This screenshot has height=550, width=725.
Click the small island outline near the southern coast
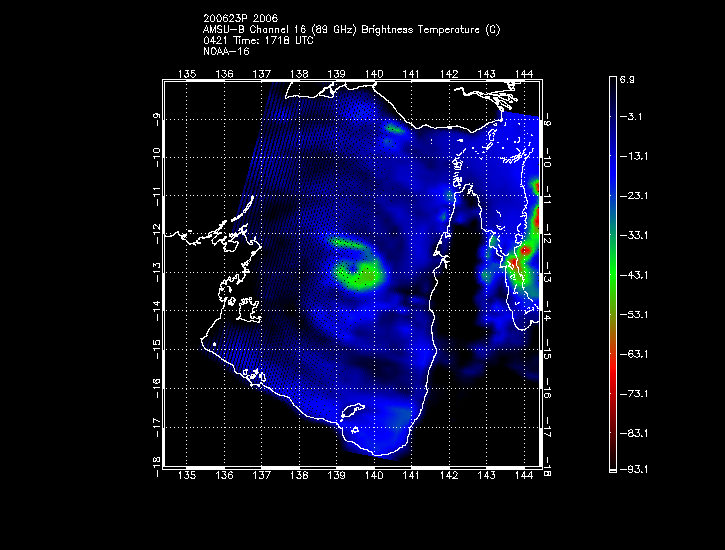pos(351,411)
